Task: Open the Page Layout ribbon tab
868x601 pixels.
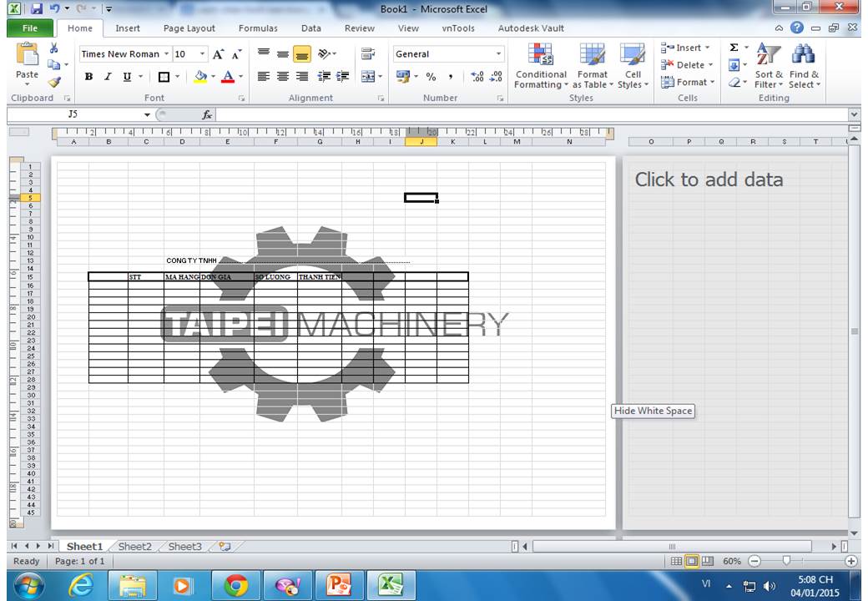Action: click(189, 28)
